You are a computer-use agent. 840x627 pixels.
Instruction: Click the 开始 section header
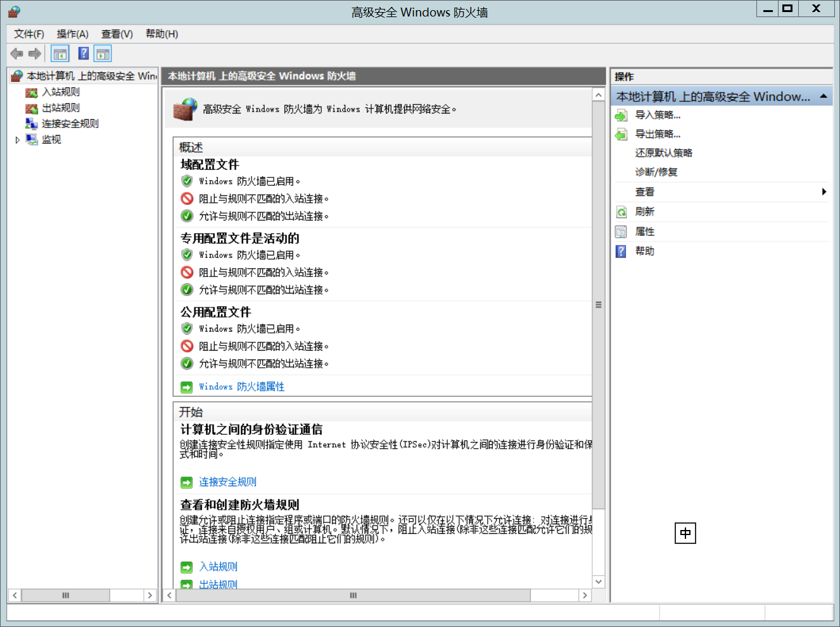tap(191, 412)
